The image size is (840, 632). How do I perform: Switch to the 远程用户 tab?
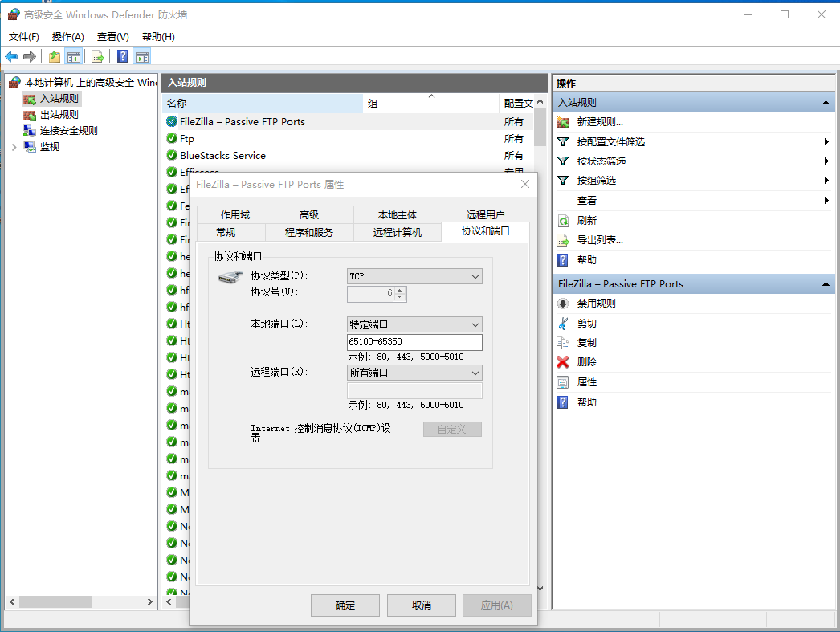pos(485,214)
